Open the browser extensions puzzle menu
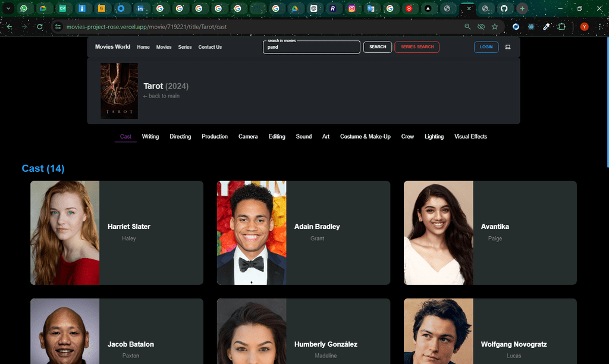The width and height of the screenshot is (609, 364). pos(561,27)
